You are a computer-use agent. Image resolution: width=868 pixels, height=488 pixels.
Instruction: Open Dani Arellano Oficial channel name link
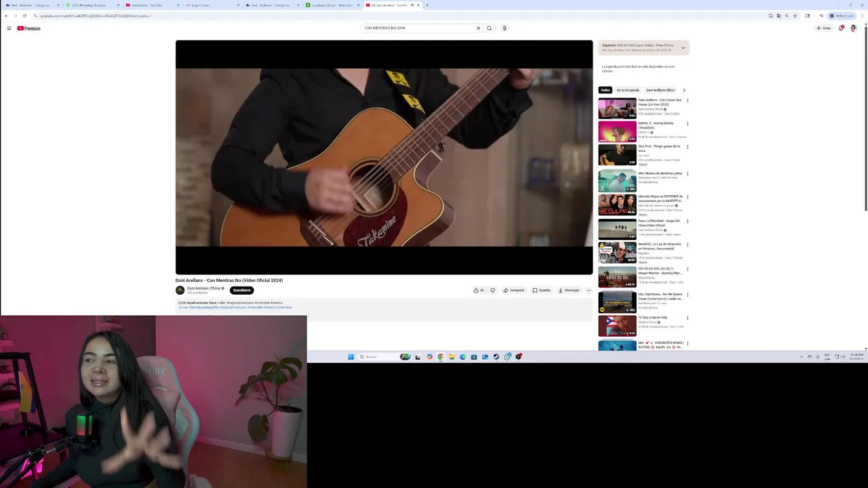click(x=203, y=288)
